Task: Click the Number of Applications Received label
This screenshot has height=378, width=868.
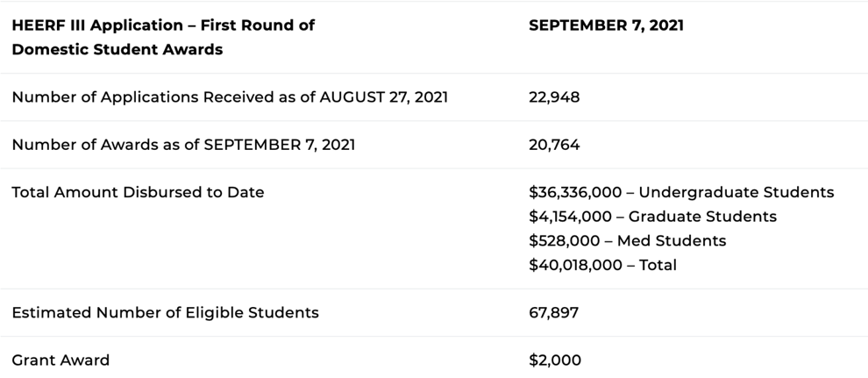Action: click(x=230, y=97)
